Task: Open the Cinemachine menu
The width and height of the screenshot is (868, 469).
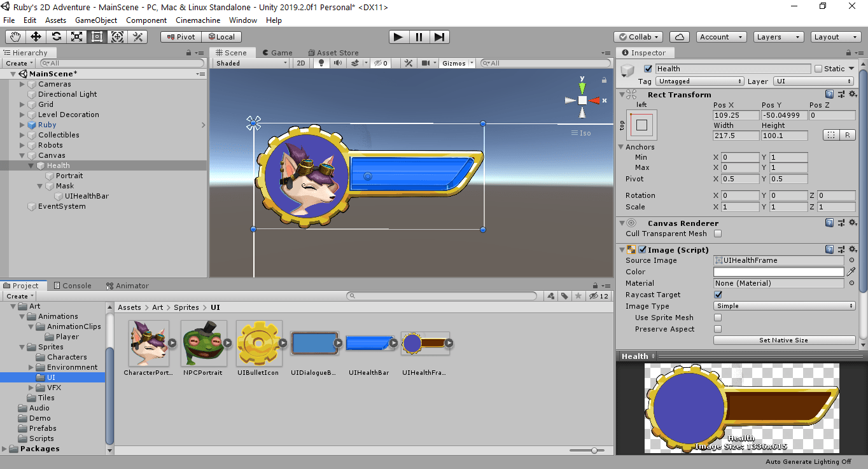Action: point(198,20)
